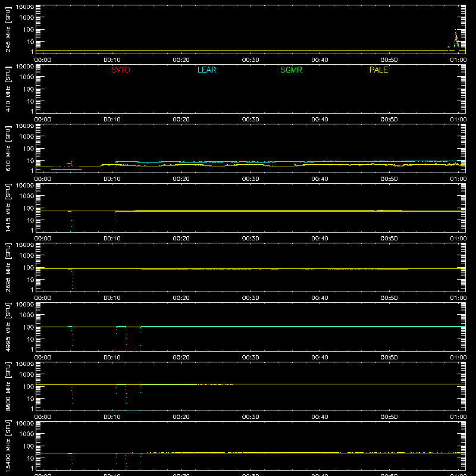Viewport: 476px width, 476px height.
Task: Click the red SVTO station legend label
Action: point(121,70)
